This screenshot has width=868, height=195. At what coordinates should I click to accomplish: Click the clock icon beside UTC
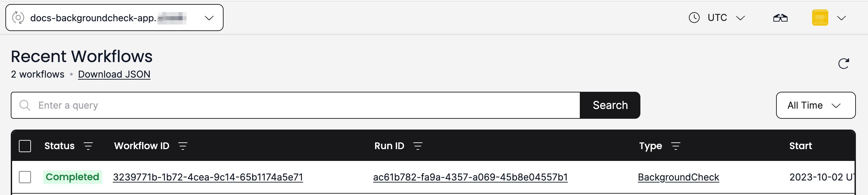[694, 18]
